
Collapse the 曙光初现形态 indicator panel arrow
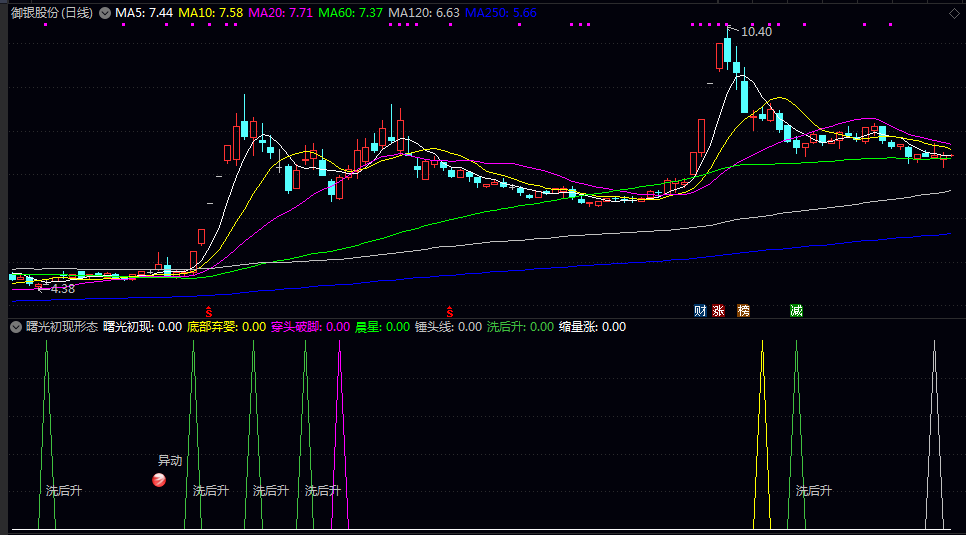[x=16, y=327]
